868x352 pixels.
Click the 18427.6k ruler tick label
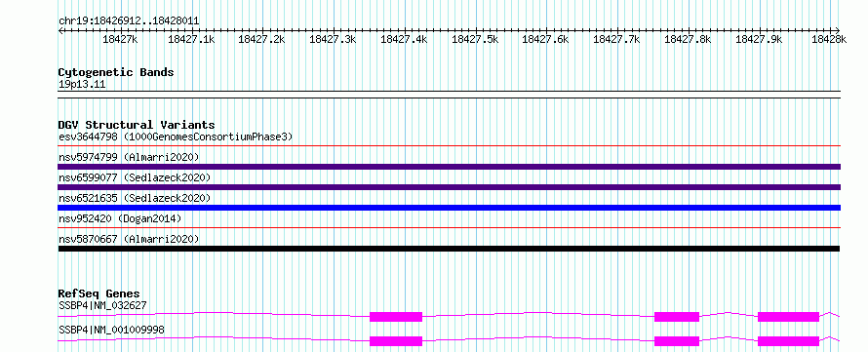[x=546, y=39]
